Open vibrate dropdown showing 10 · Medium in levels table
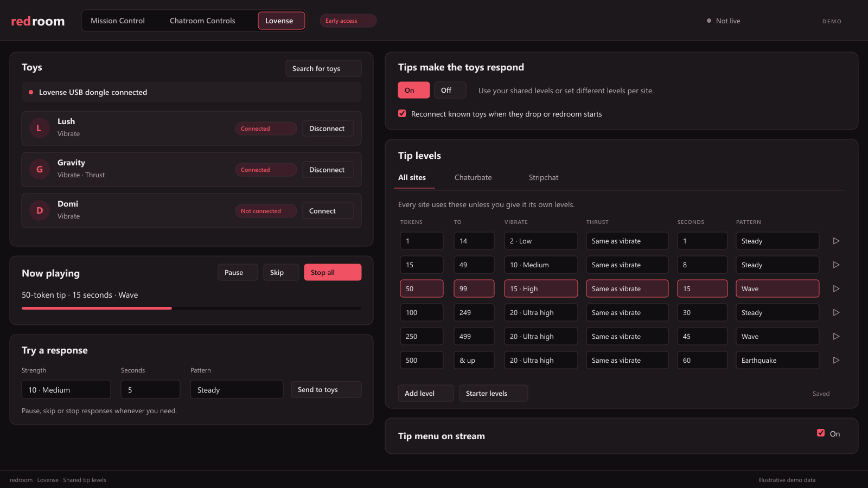The height and width of the screenshot is (488, 868). point(541,265)
